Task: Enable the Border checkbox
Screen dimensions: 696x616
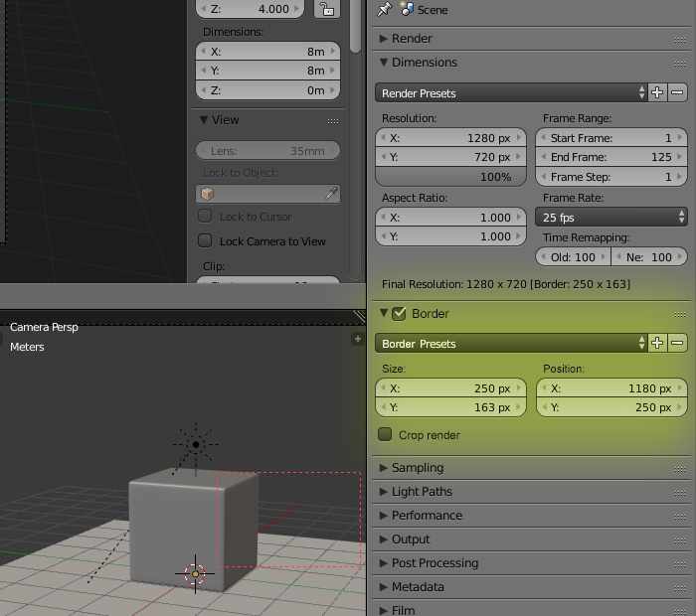Action: click(399, 314)
